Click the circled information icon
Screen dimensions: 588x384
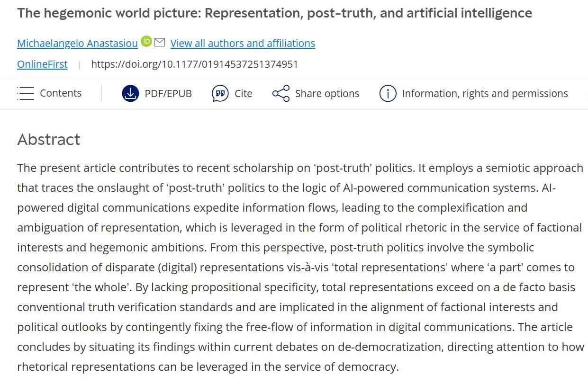pyautogui.click(x=388, y=93)
